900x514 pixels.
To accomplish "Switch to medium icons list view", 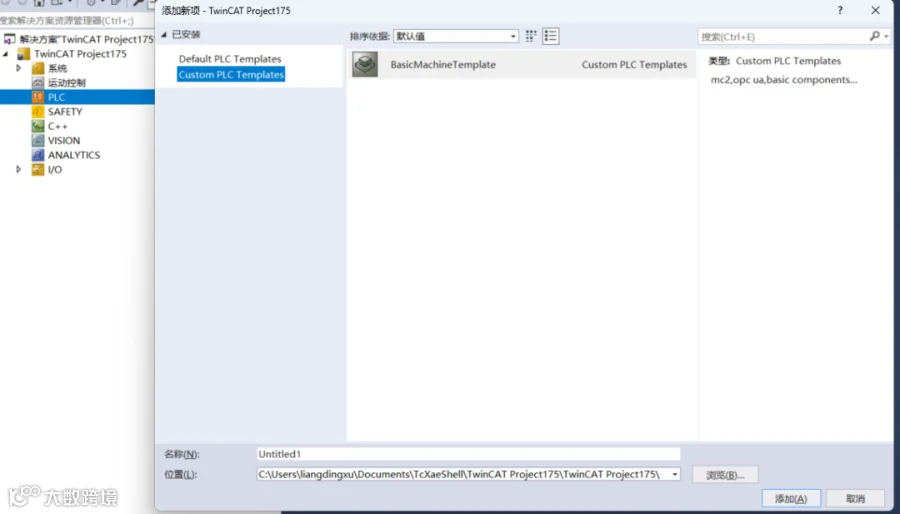I will [550, 36].
